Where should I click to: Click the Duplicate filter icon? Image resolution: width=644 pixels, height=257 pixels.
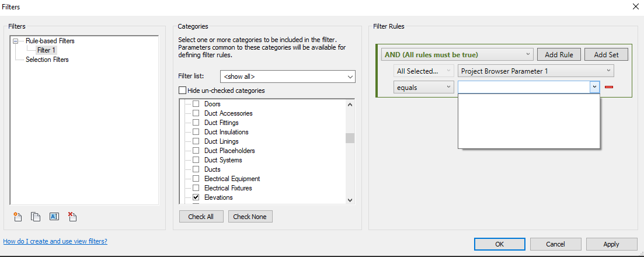coord(36,217)
